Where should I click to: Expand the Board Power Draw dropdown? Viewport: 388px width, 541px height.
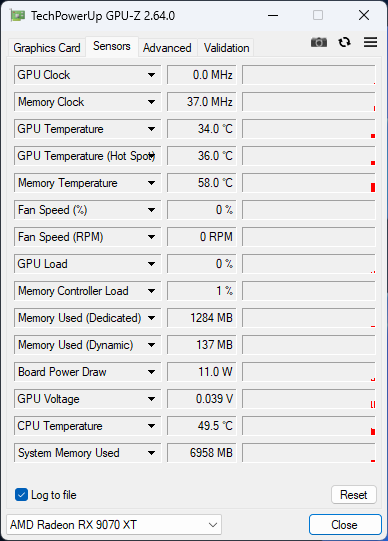(151, 372)
